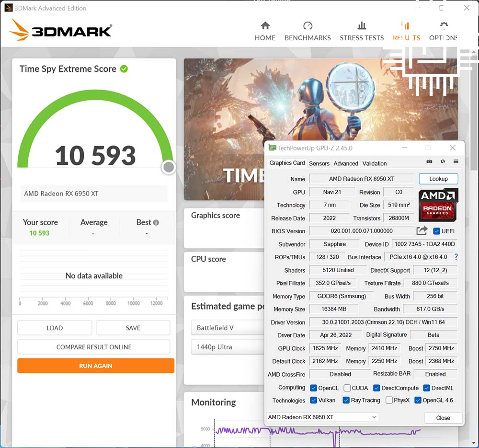The width and height of the screenshot is (479, 448).
Task: Toggle the OpenCL checkbox
Action: click(313, 388)
